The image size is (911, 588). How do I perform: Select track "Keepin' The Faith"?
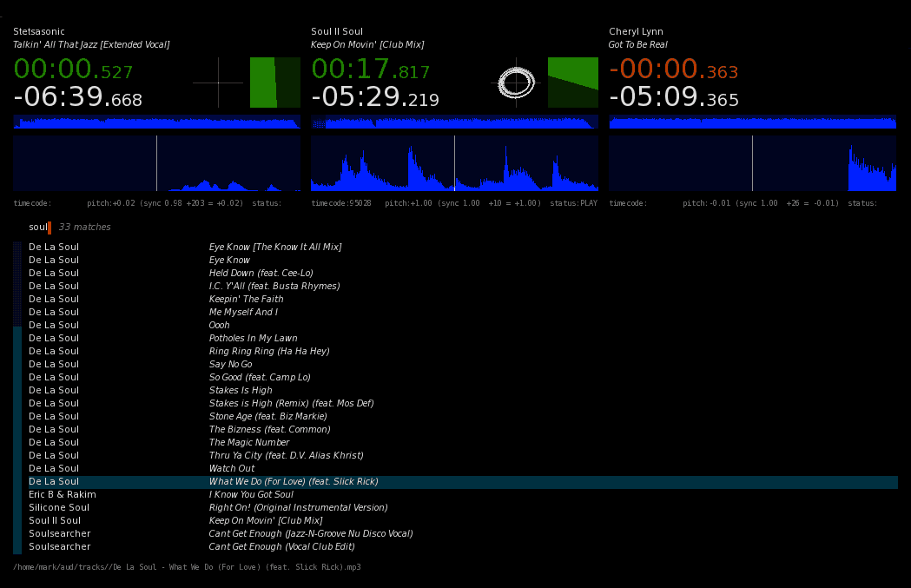pyautogui.click(x=247, y=300)
